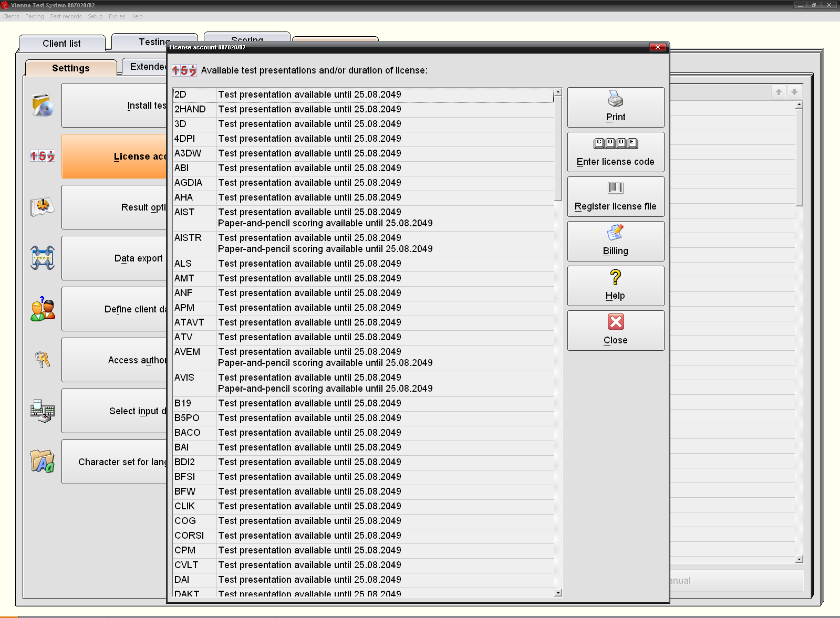
Task: Select the COG license row
Action: [363, 521]
